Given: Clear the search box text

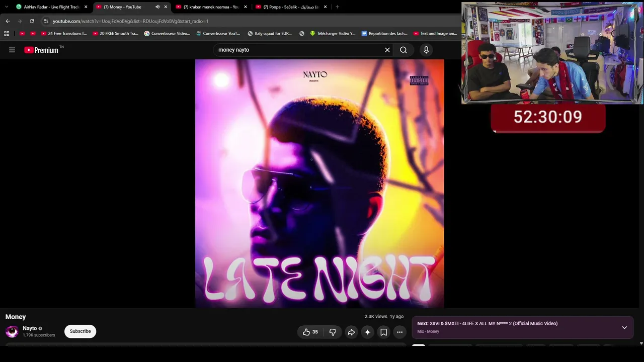Looking at the screenshot, I should pyautogui.click(x=387, y=50).
